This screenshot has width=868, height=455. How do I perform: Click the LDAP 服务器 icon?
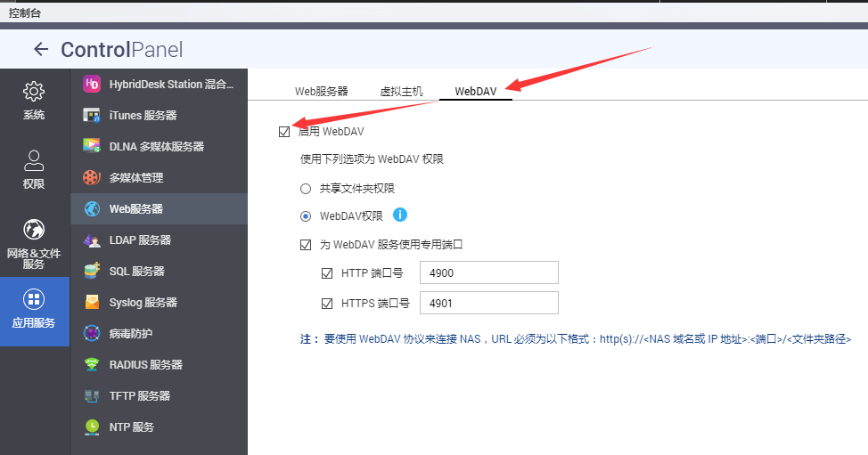pyautogui.click(x=91, y=240)
